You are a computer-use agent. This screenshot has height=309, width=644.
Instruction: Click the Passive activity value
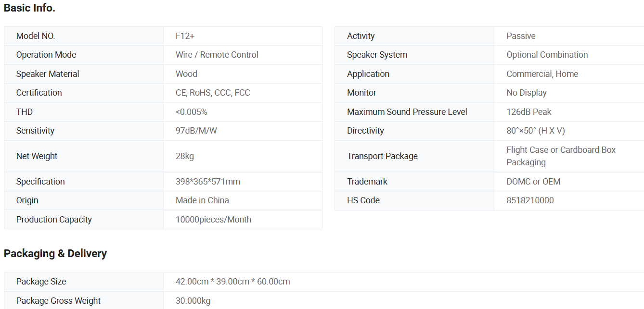coord(521,36)
